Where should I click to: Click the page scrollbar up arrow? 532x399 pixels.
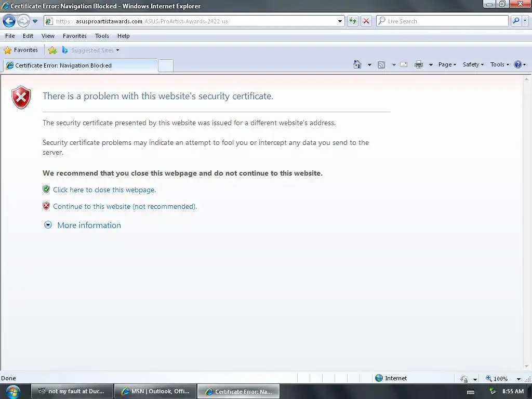(527, 79)
